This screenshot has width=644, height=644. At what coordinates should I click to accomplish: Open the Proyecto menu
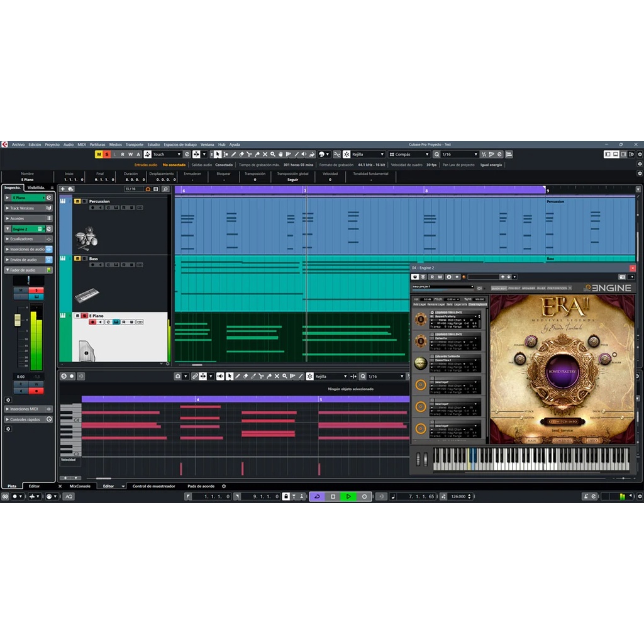(x=52, y=145)
